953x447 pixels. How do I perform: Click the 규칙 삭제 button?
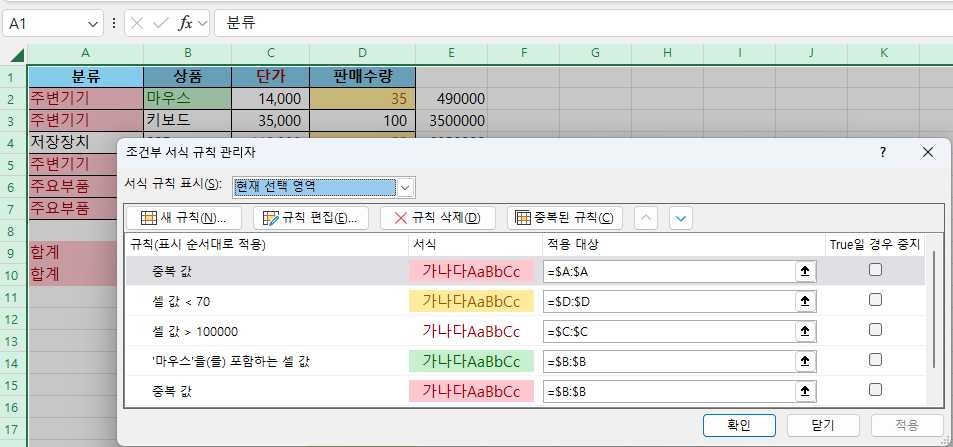click(x=438, y=218)
